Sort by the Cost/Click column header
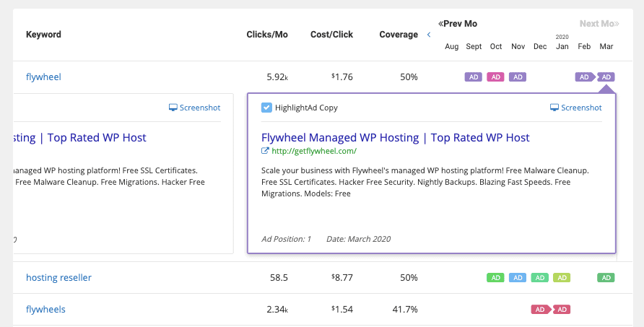Image resolution: width=644 pixels, height=327 pixels. tap(332, 35)
